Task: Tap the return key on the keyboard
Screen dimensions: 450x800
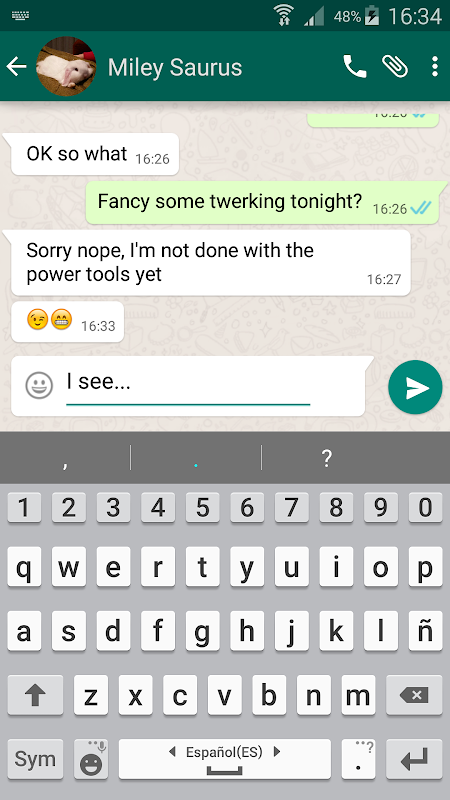Action: point(414,759)
